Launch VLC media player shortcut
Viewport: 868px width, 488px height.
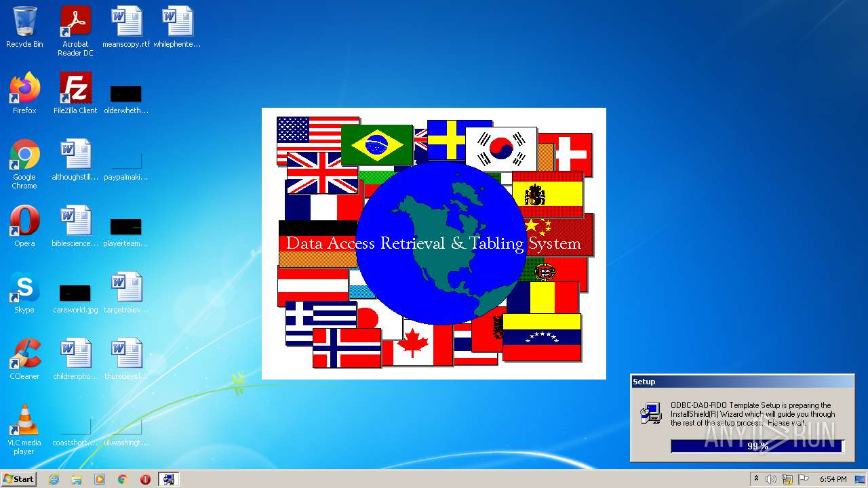tap(24, 430)
